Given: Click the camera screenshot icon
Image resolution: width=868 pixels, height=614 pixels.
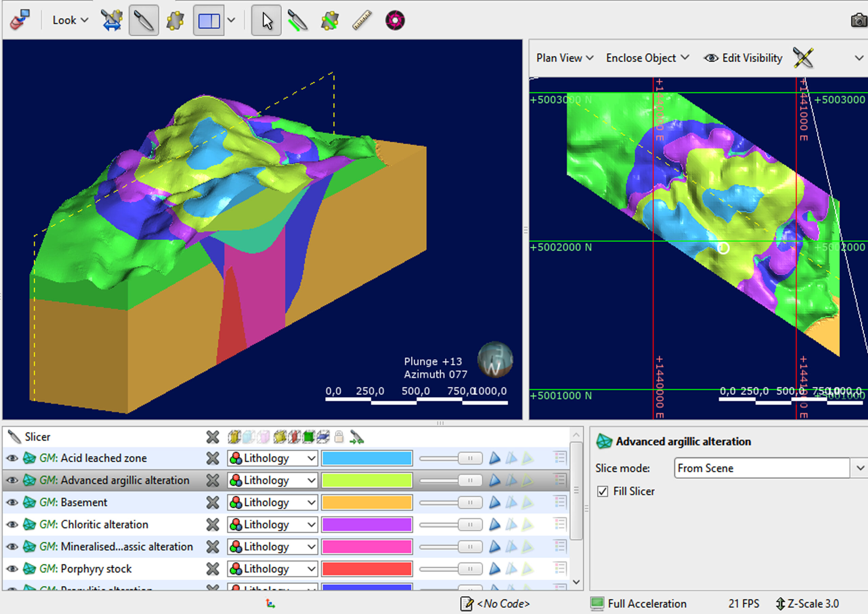Looking at the screenshot, I should [x=859, y=20].
